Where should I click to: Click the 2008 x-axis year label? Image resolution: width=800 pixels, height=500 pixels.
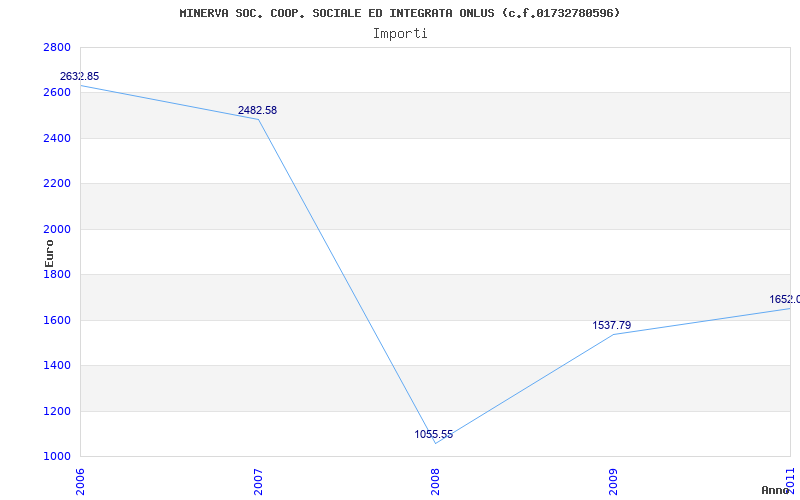pos(435,482)
